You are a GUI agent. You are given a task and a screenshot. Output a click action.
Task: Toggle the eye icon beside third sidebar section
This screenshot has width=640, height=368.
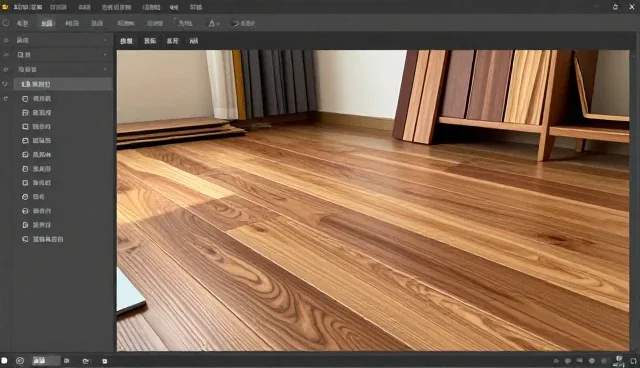[x=6, y=69]
